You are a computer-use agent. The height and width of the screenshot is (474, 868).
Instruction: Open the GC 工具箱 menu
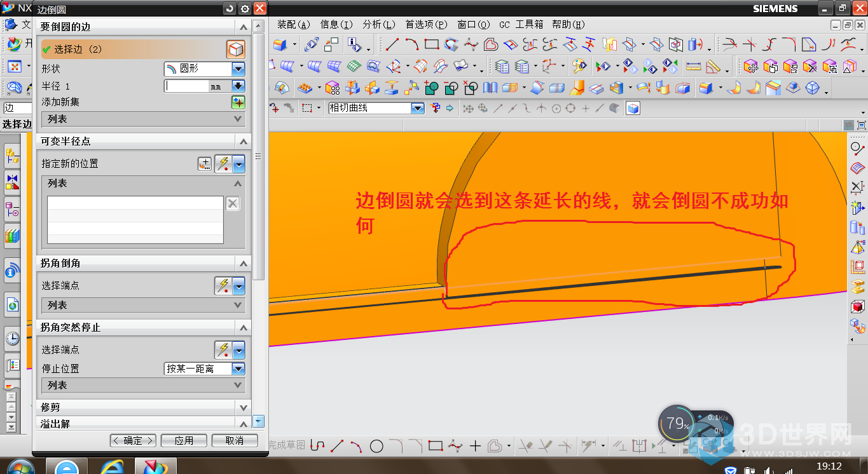pos(521,25)
